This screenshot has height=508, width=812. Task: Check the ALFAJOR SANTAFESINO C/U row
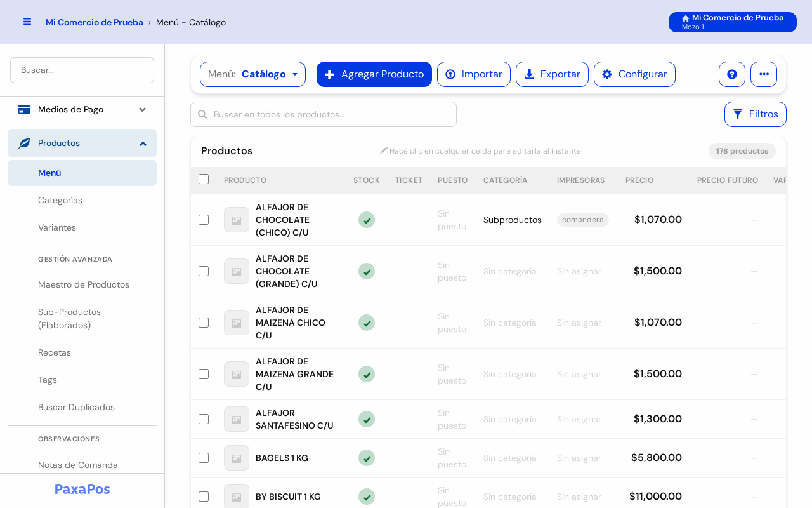(204, 419)
